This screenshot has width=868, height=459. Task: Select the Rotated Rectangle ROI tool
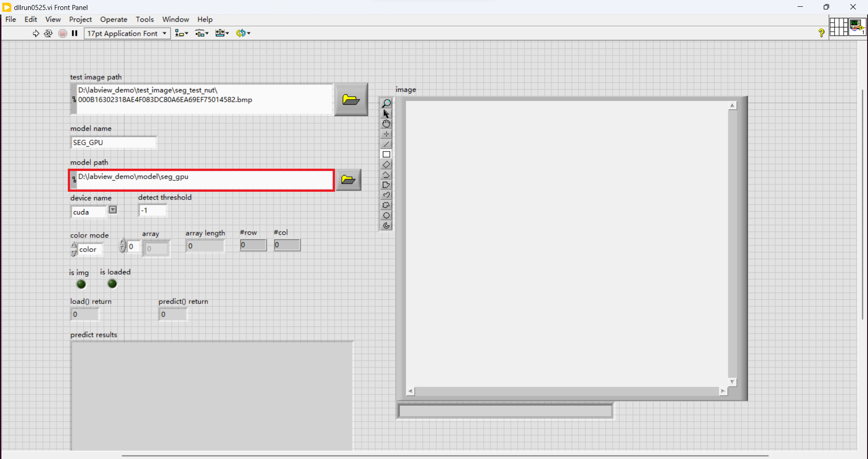pyautogui.click(x=386, y=165)
